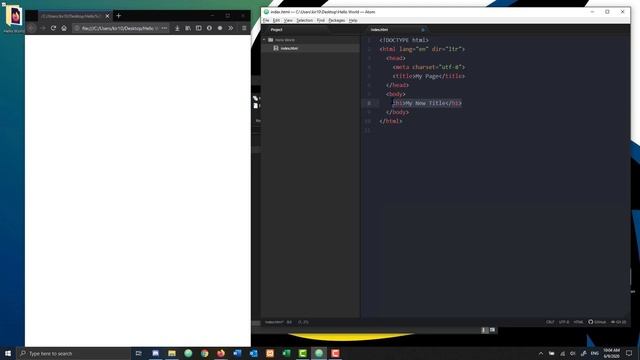Open Firefox downloads panel

[x=177, y=28]
